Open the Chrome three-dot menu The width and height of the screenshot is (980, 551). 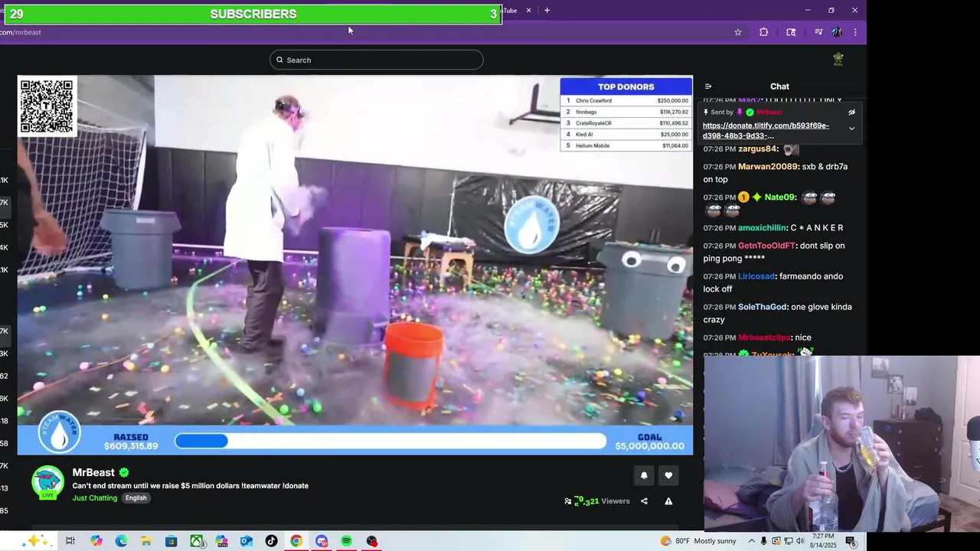tap(855, 32)
